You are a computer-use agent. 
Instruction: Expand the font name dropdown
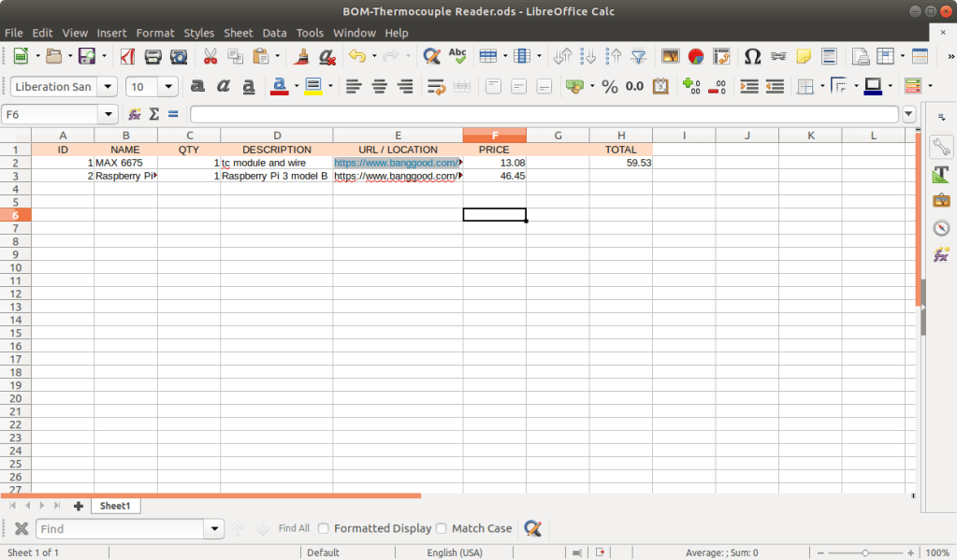pos(108,87)
